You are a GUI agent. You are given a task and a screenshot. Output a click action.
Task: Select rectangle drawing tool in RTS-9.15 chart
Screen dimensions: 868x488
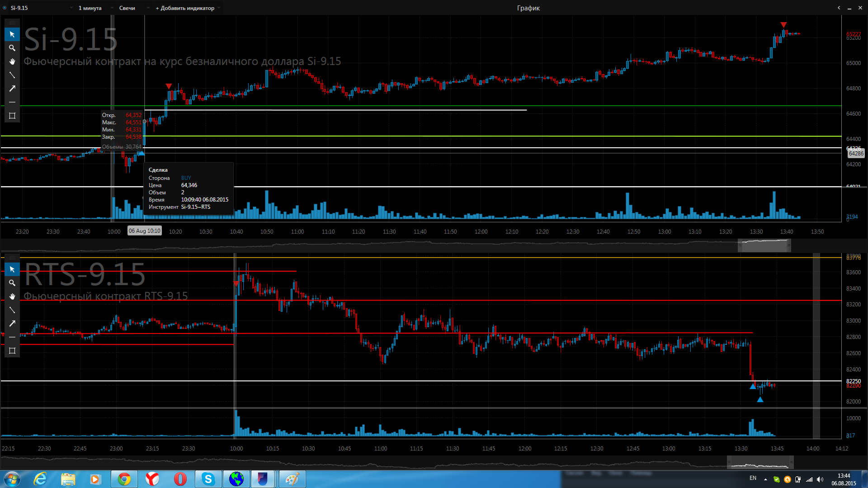tap(12, 351)
